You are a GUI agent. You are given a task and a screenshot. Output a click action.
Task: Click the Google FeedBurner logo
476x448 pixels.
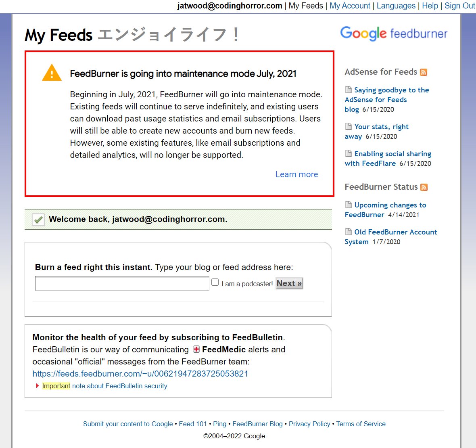point(394,33)
